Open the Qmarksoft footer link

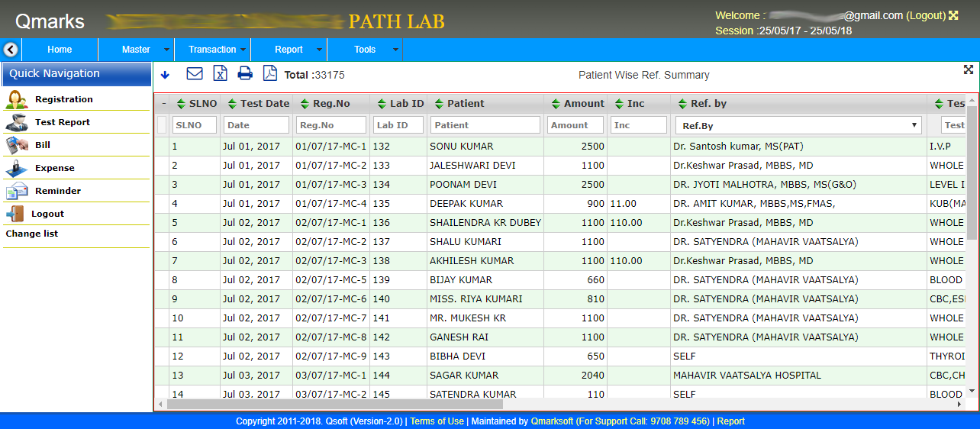(x=553, y=421)
